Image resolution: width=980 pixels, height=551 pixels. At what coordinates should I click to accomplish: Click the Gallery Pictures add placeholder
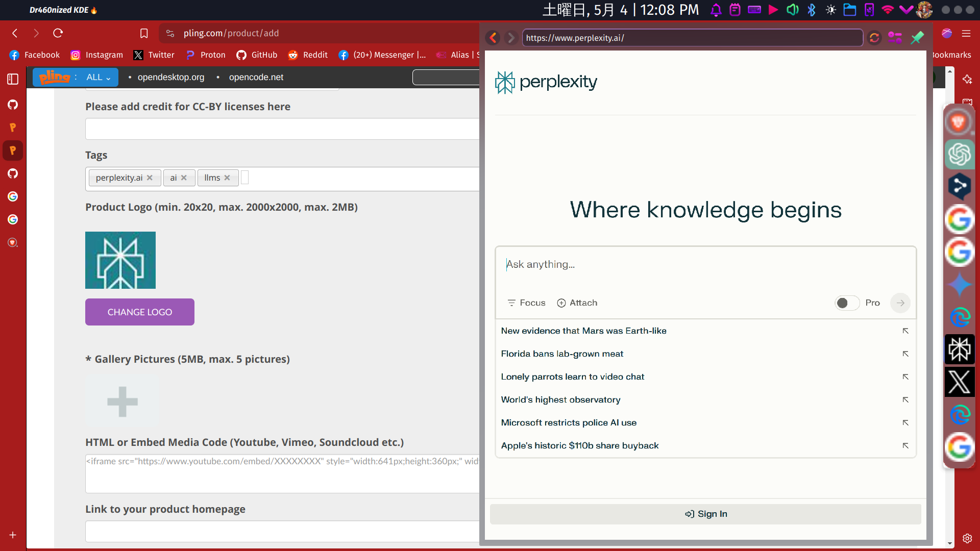click(x=122, y=402)
